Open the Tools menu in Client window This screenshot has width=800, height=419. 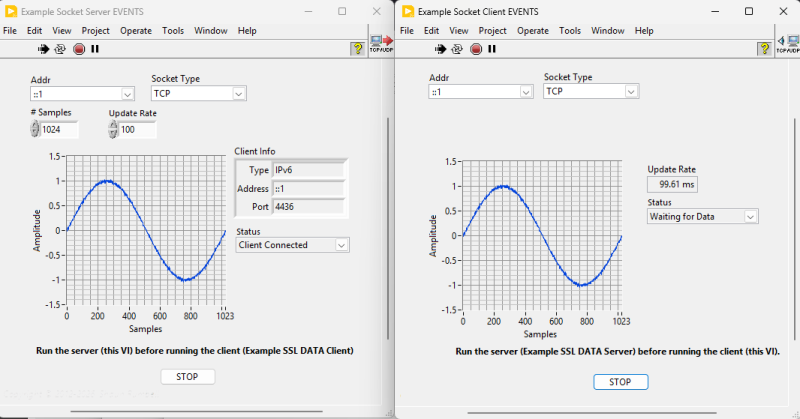pos(570,31)
